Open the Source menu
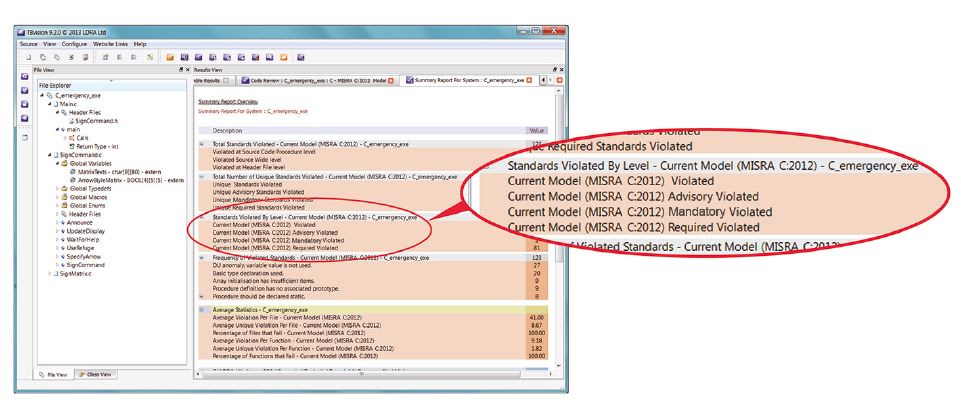 pyautogui.click(x=28, y=44)
